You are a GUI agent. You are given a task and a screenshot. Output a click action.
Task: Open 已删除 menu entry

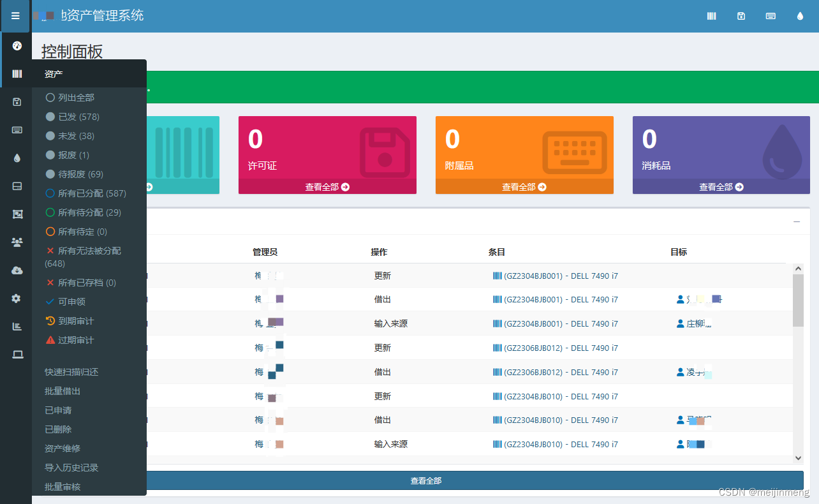[58, 429]
